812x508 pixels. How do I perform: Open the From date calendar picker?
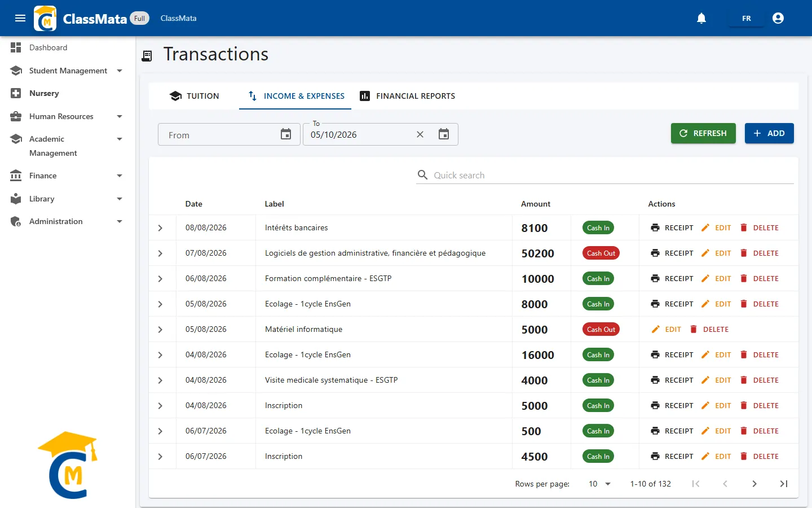point(286,134)
